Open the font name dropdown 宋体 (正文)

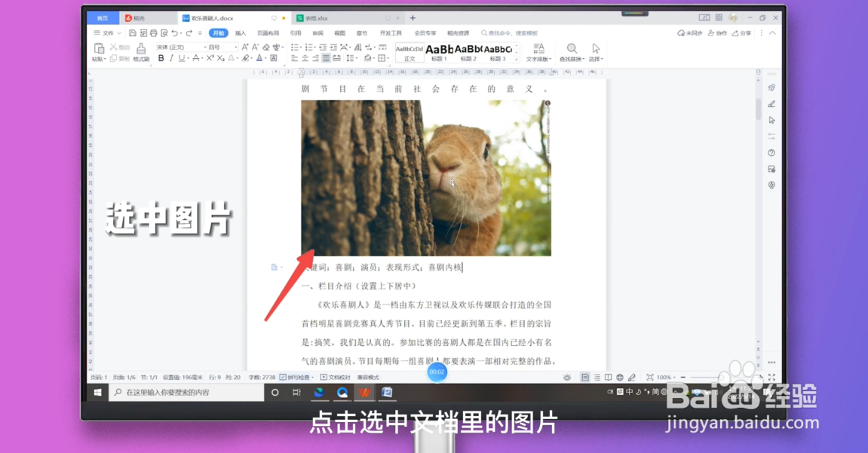click(x=205, y=47)
